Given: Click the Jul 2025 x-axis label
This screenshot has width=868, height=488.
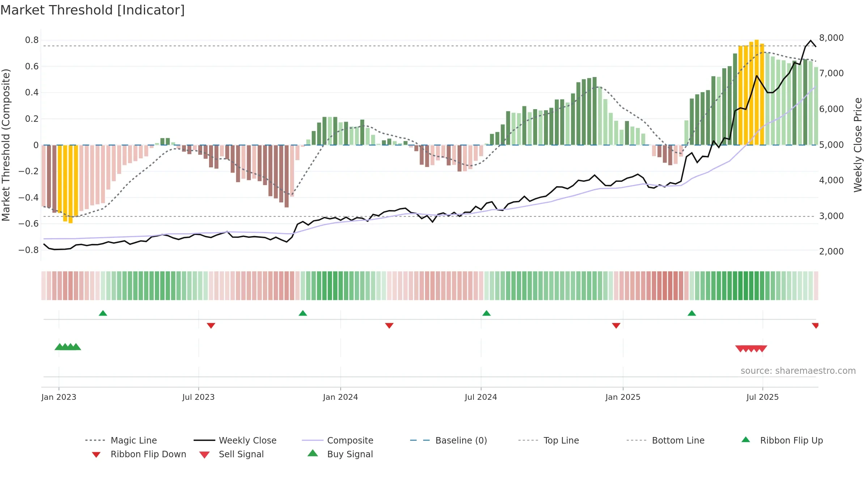Looking at the screenshot, I should click(762, 397).
